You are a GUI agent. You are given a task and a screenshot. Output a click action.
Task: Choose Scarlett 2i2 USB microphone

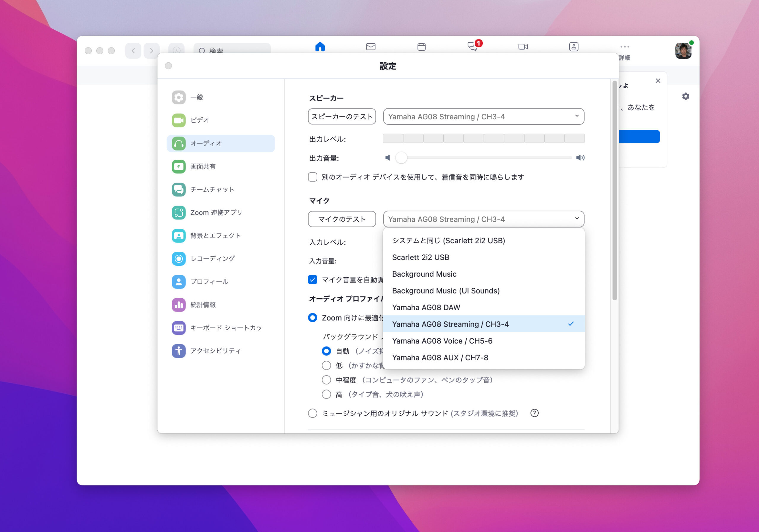pyautogui.click(x=484, y=257)
